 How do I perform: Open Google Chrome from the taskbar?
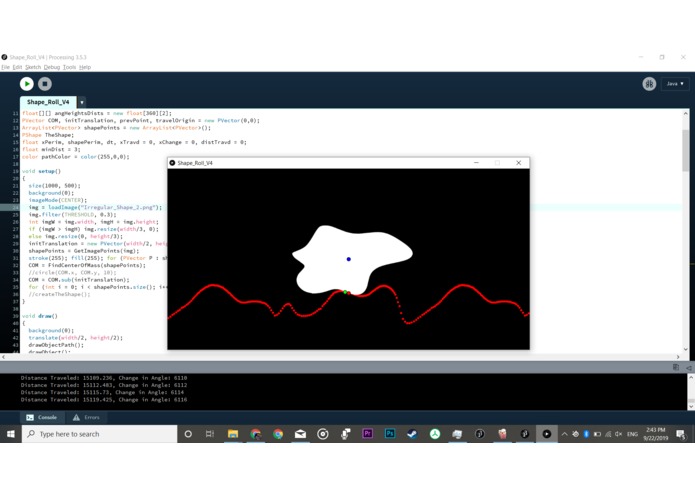pos(278,434)
